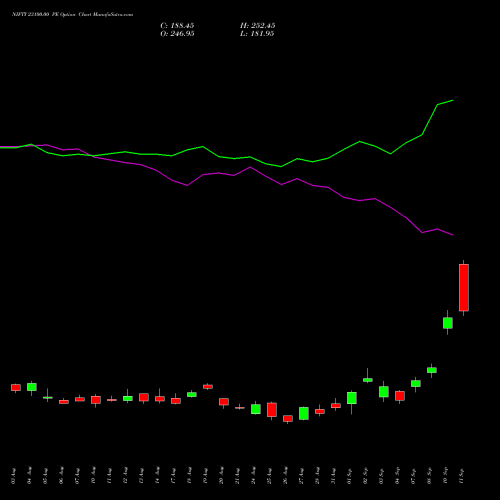Image resolution: width=500 pixels, height=500 pixels.
Task: Select the close value 'C: 188.45'
Action: coord(177,26)
